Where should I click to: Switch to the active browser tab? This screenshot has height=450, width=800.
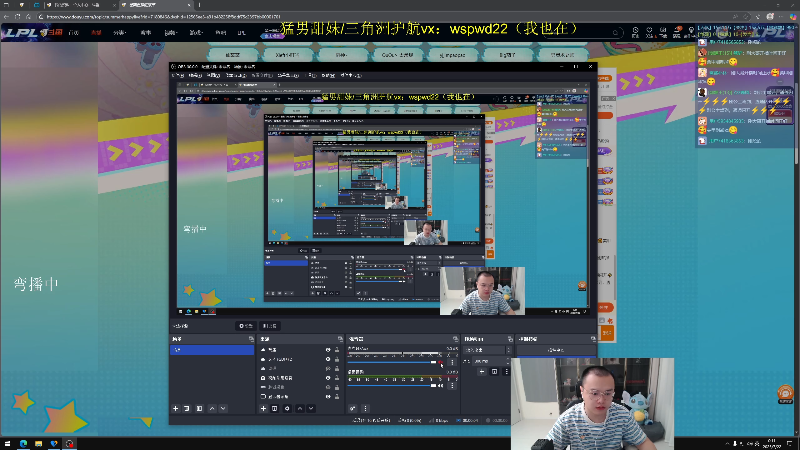[156, 5]
